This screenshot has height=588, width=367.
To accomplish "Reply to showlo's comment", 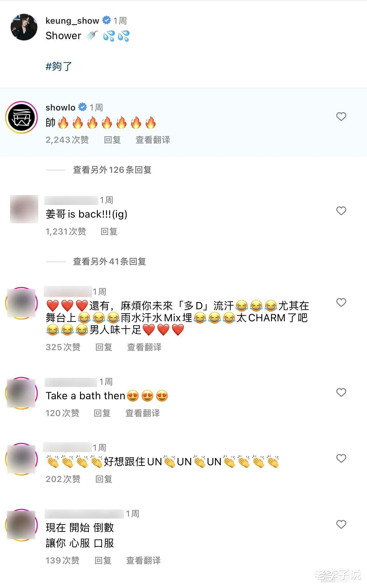I will coord(112,140).
